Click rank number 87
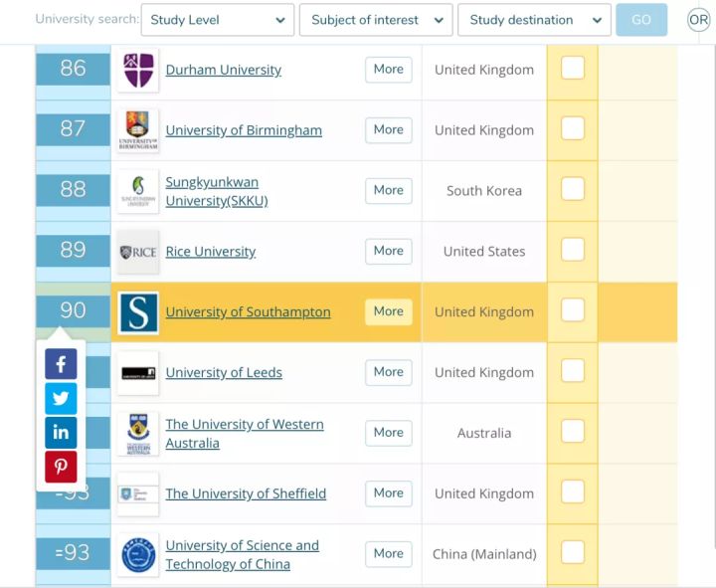 pos(73,129)
